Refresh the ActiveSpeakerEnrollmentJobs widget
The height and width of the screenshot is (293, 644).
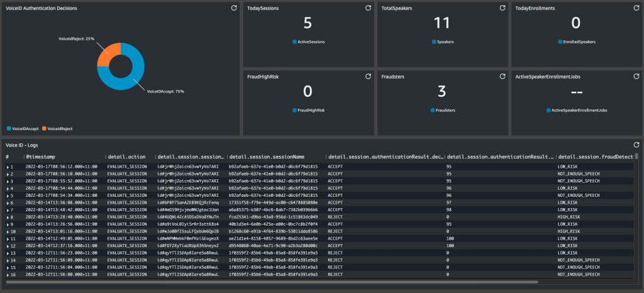[635, 75]
